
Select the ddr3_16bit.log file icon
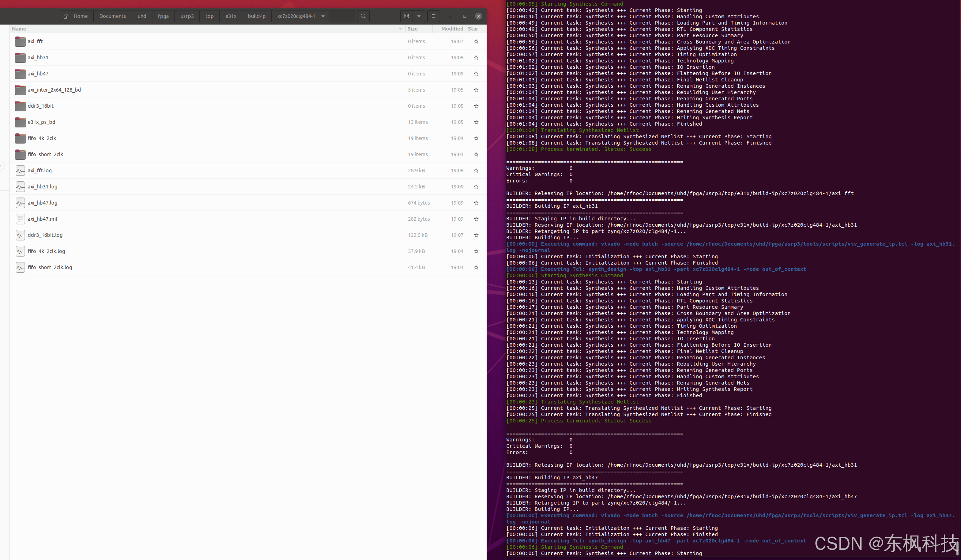20,235
